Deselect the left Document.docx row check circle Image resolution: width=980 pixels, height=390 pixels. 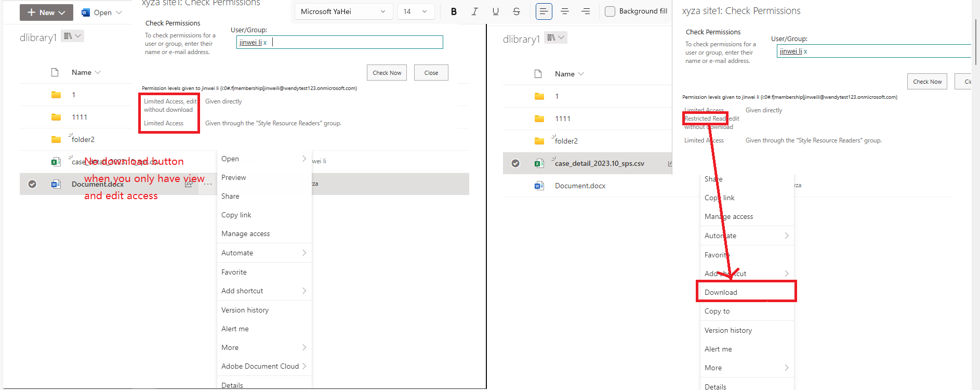coord(32,184)
